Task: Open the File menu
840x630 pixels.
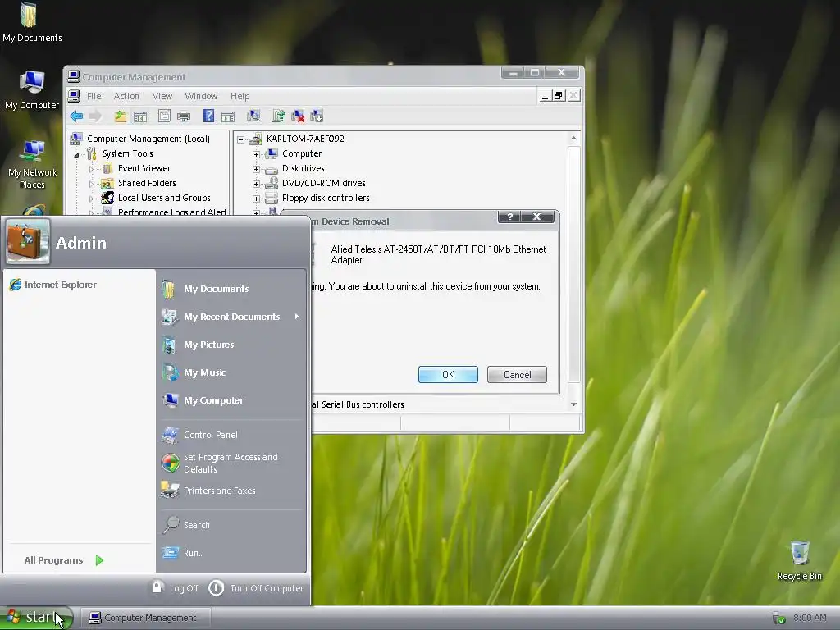Action: pos(94,96)
